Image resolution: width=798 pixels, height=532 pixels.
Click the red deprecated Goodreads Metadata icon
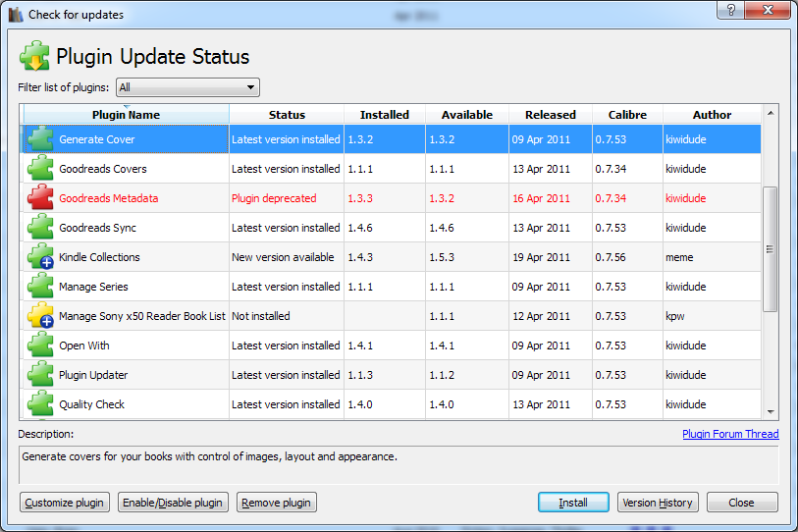click(40, 198)
